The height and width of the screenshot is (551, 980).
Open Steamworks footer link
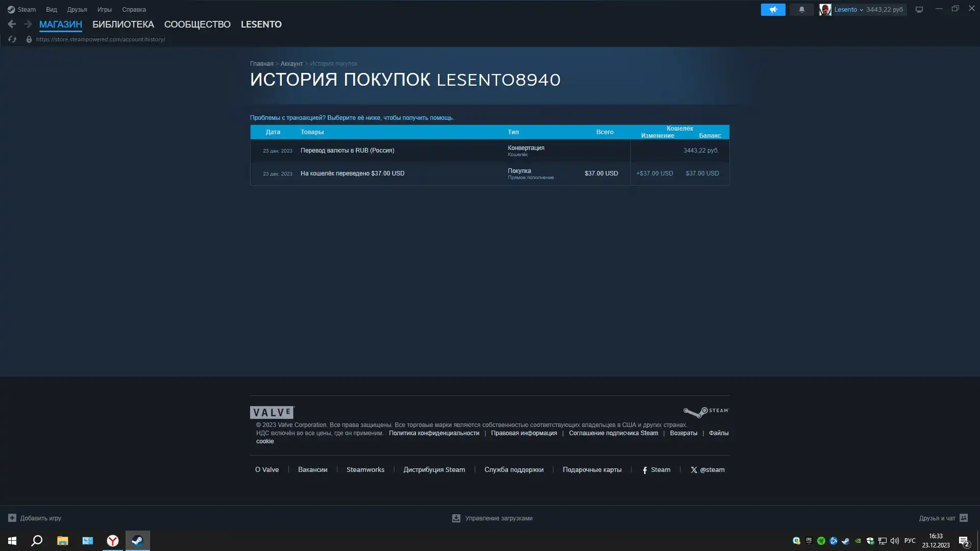pos(365,470)
